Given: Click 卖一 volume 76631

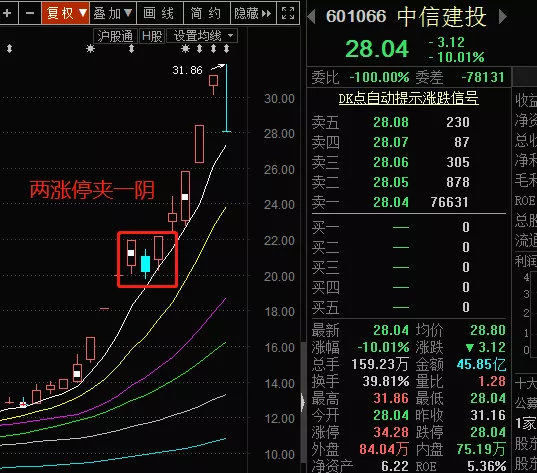Looking at the screenshot, I should 449,202.
